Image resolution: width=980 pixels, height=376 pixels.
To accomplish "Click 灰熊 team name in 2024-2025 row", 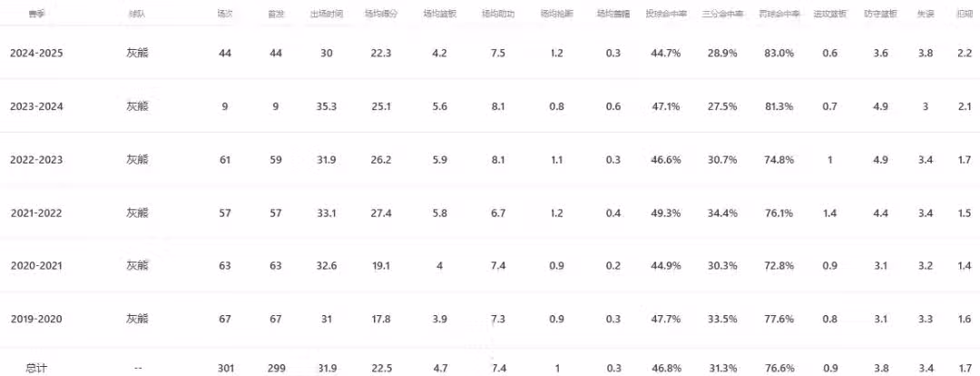I will tap(137, 54).
